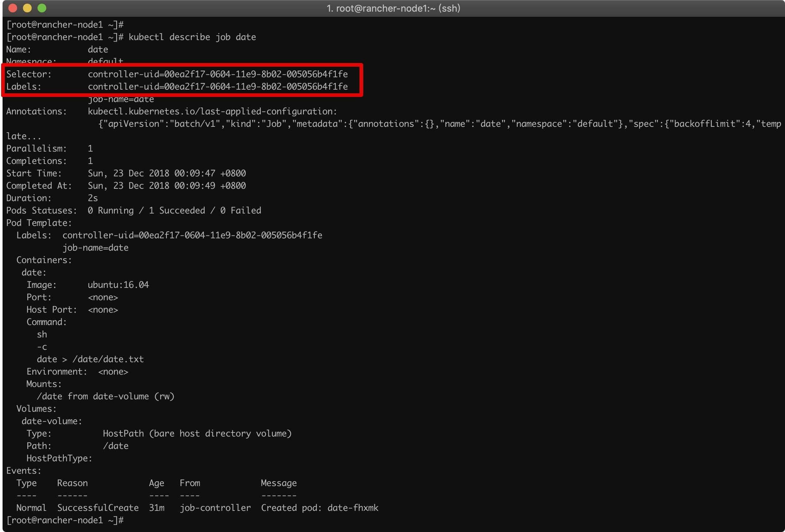Click the red close window button
Viewport: 785px width, 532px height.
click(x=12, y=7)
